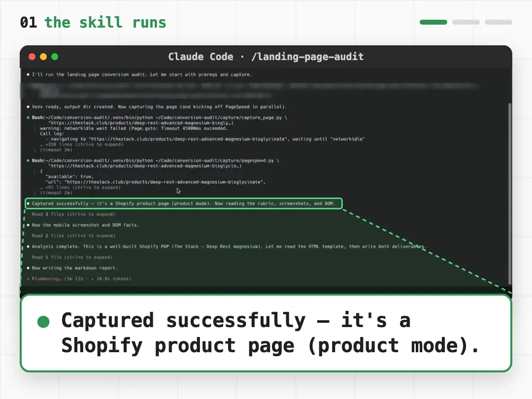532x399 pixels.
Task: Click "warning: networkidle wait failed" line
Action: [133, 128]
